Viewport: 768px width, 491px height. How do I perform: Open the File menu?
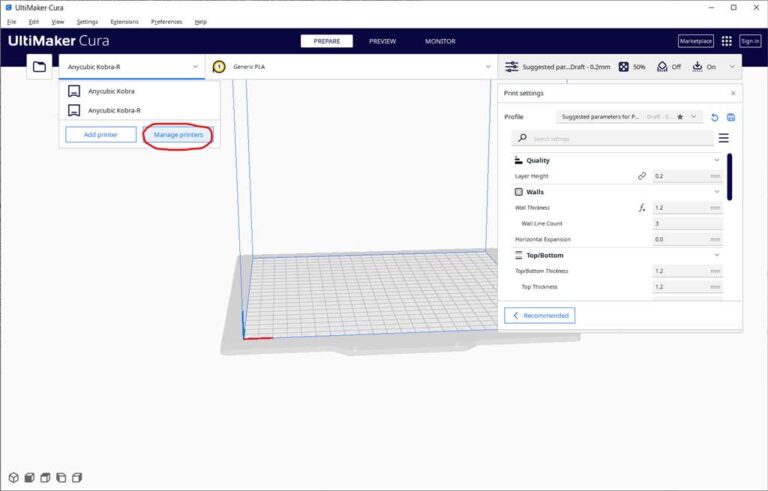pyautogui.click(x=12, y=22)
